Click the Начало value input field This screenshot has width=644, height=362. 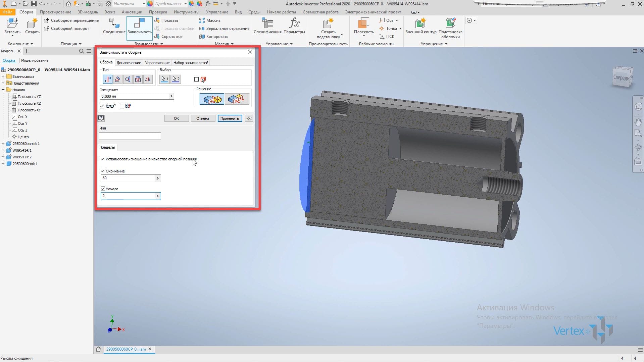click(x=128, y=196)
